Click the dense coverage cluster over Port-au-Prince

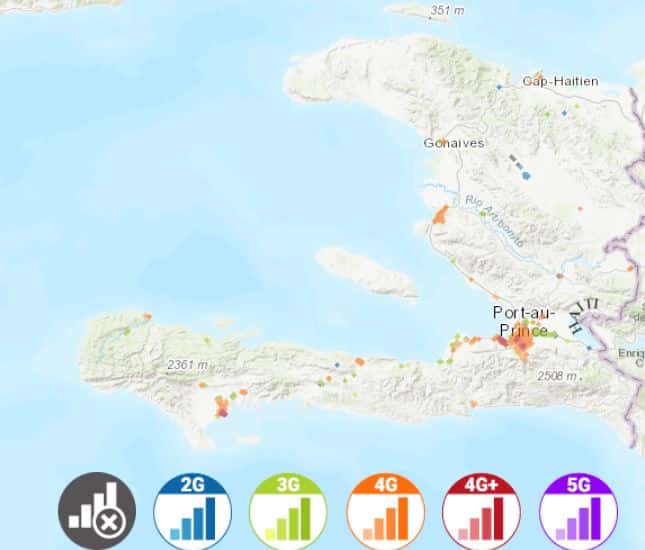[x=521, y=346]
